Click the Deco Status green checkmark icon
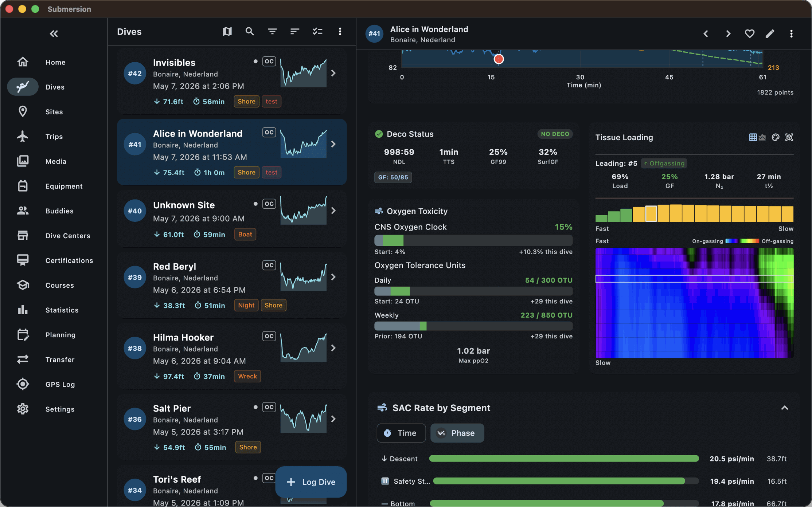Screen dimensions: 812x507 point(379,134)
